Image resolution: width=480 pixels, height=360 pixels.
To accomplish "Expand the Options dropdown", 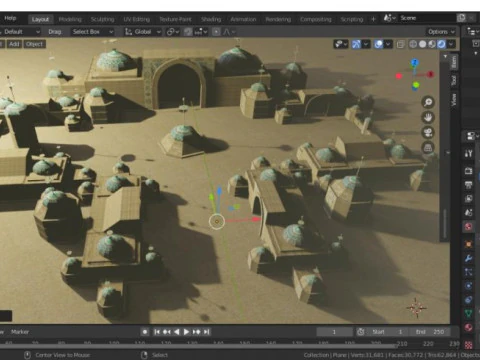I will [x=441, y=32].
